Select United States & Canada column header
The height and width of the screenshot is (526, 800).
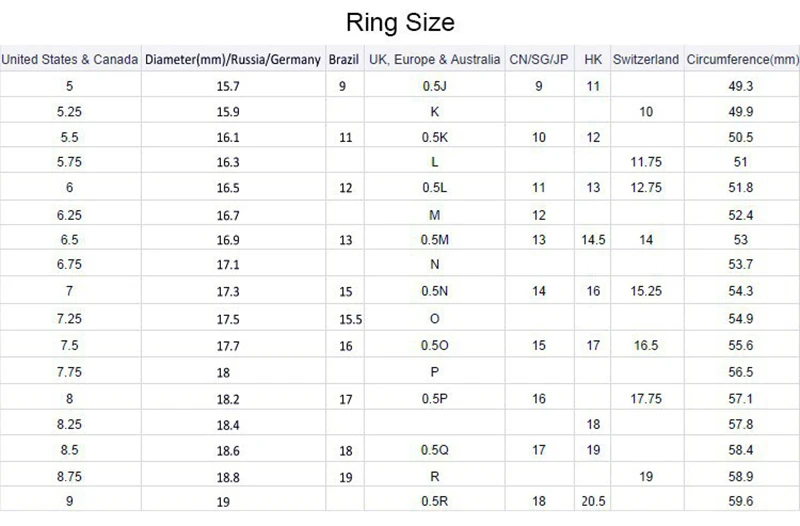click(x=70, y=60)
